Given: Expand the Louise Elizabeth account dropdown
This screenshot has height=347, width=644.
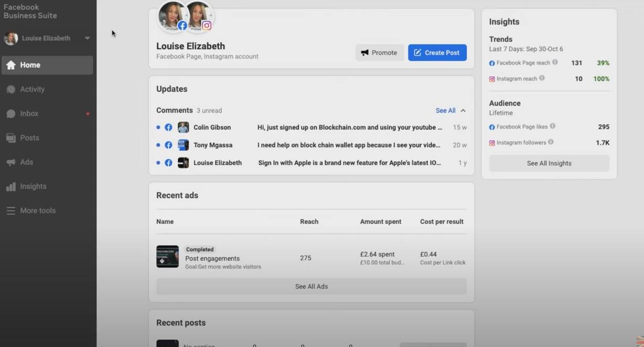Looking at the screenshot, I should [87, 38].
